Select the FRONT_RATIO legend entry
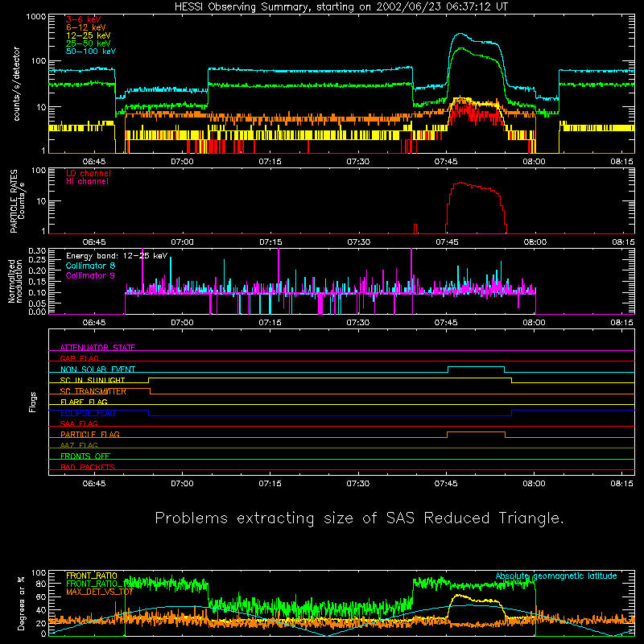644x644 pixels. [92, 576]
